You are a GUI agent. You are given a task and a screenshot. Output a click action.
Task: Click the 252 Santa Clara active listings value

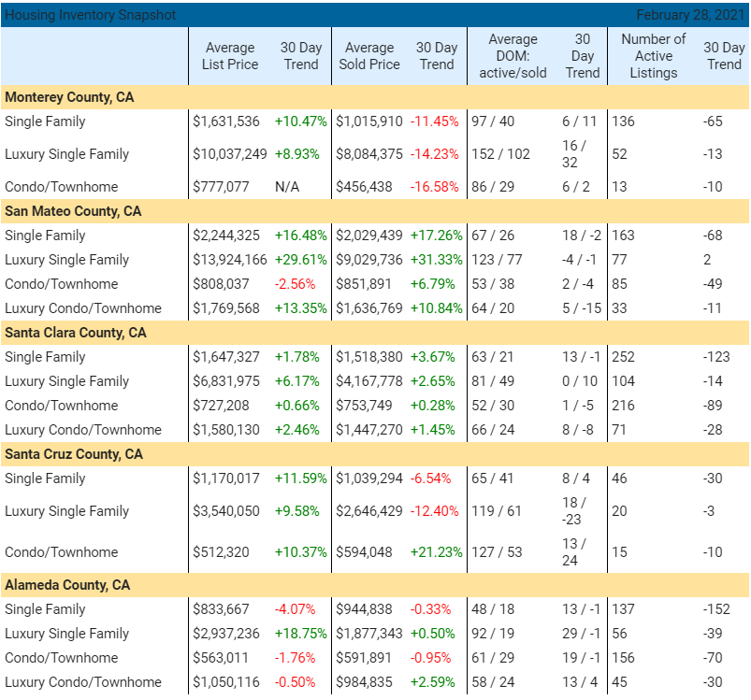pos(622,356)
